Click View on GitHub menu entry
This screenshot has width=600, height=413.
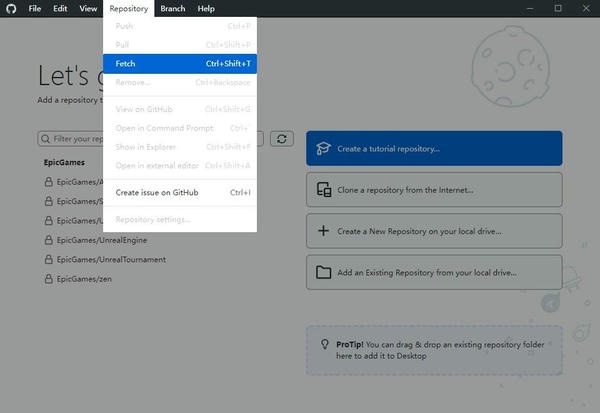point(180,109)
